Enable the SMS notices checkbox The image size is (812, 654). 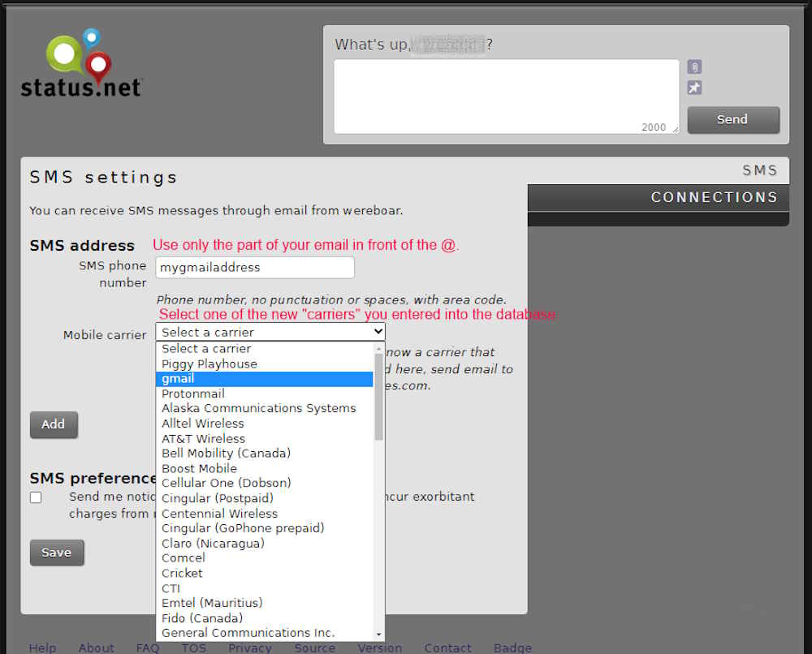point(36,497)
